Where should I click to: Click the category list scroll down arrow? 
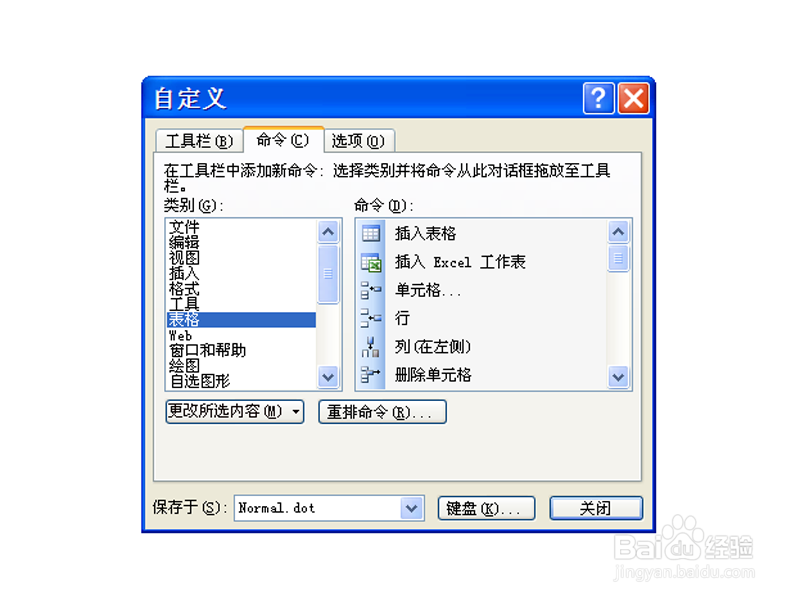[x=328, y=378]
